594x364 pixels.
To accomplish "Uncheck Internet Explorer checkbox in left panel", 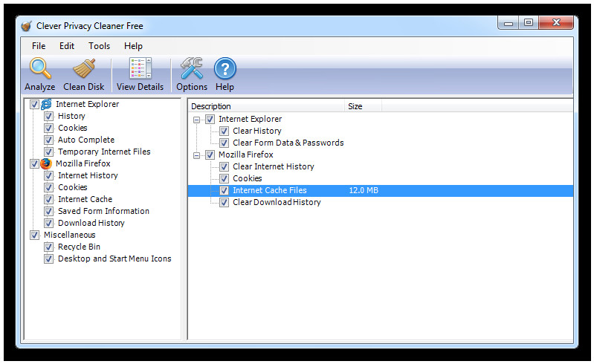I will click(x=34, y=104).
